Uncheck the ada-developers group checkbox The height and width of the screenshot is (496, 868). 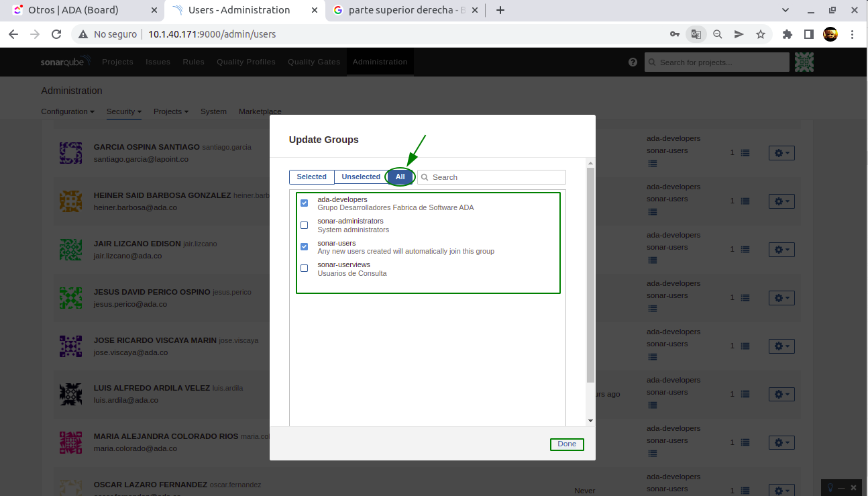(x=305, y=203)
